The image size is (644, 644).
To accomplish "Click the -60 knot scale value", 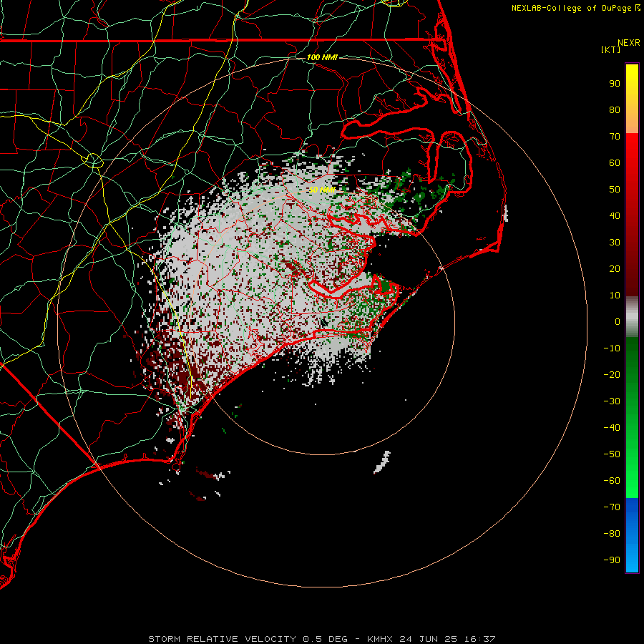I will coord(612,481).
